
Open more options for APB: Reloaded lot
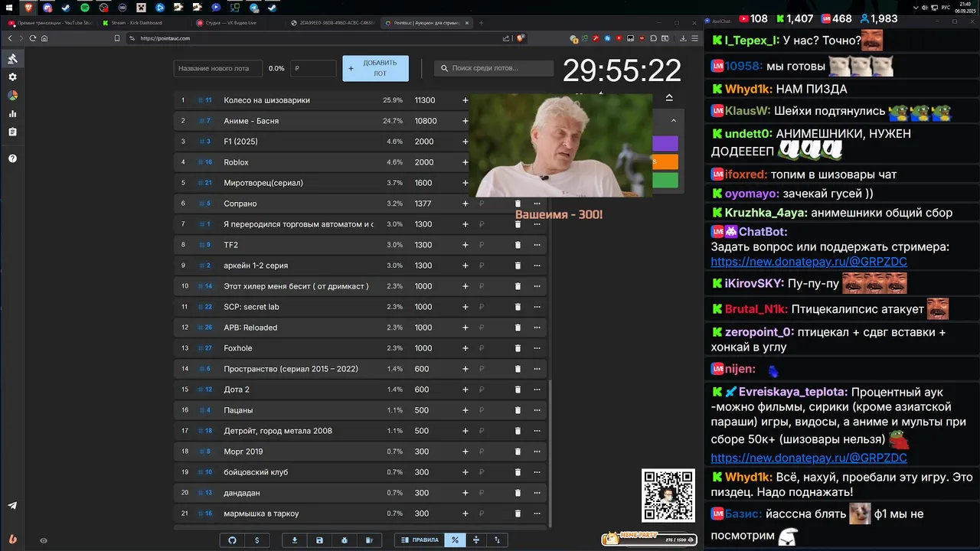pyautogui.click(x=537, y=328)
